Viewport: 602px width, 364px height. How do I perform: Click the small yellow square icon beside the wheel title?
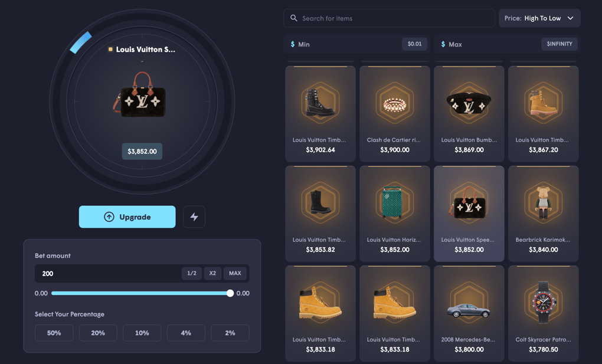[110, 49]
